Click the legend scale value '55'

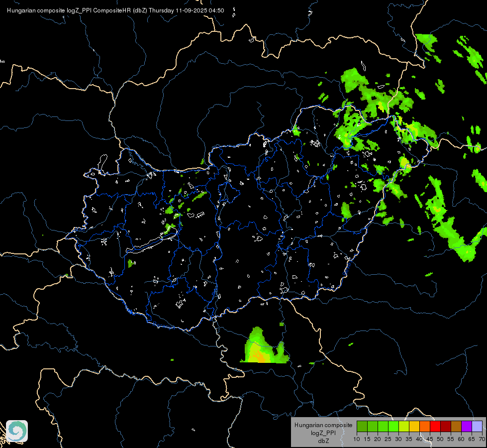tap(451, 439)
